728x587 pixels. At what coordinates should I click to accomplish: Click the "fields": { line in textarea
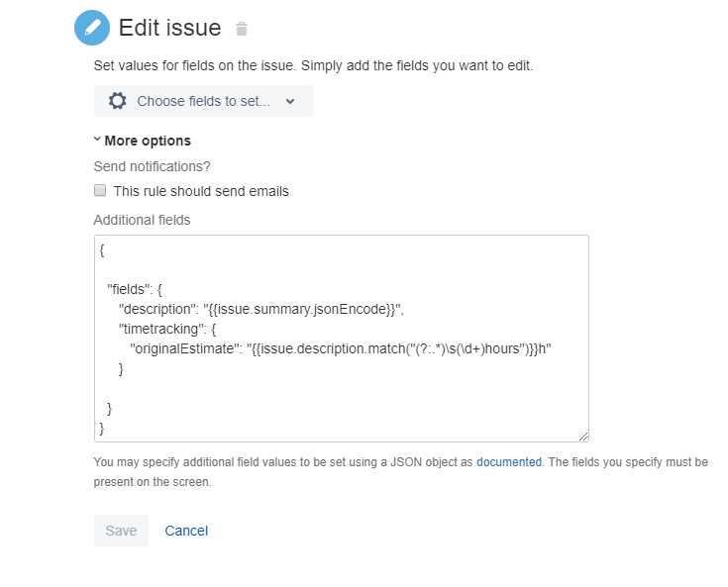(x=135, y=290)
